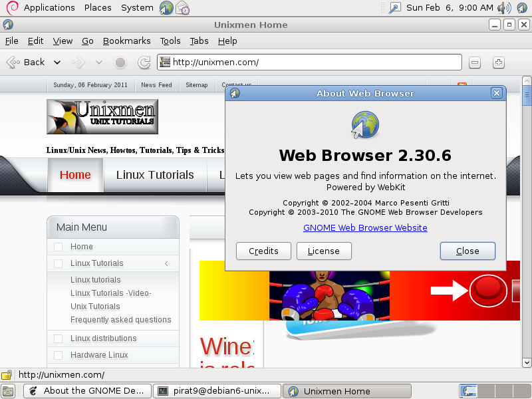Open the Back history dropdown arrow
The width and height of the screenshot is (532, 399).
click(x=57, y=63)
